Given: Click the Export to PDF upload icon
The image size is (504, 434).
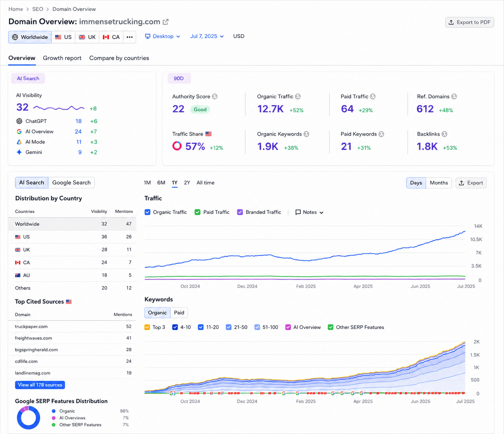Looking at the screenshot, I should click(451, 22).
